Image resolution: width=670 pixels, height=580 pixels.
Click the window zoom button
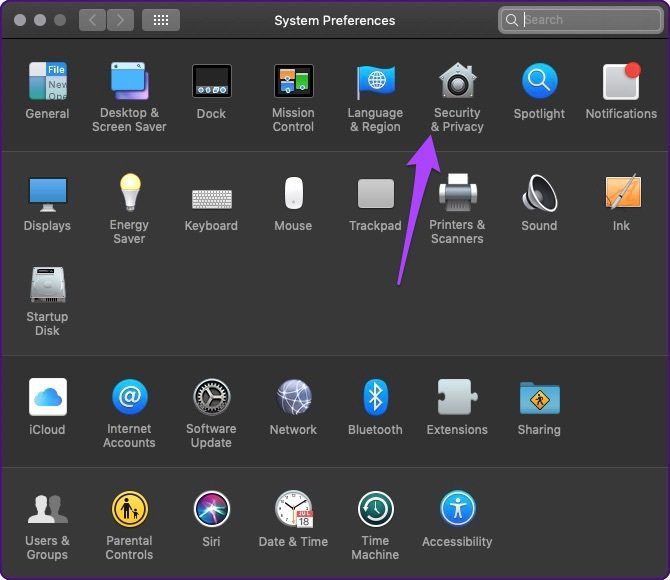[x=60, y=20]
